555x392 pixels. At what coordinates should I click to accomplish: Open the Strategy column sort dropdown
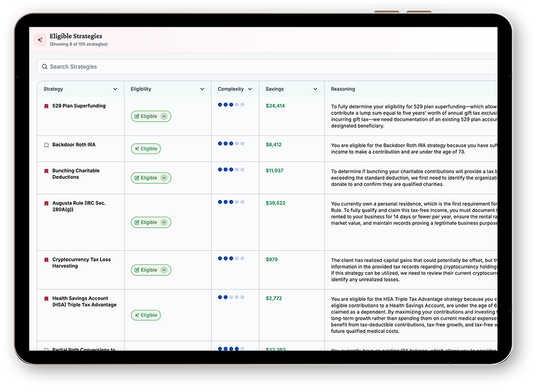[115, 88]
